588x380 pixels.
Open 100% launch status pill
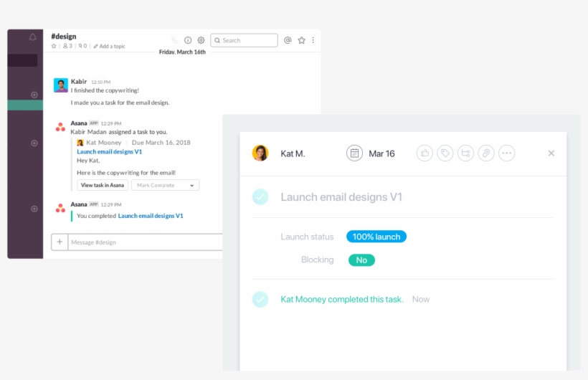coord(376,237)
